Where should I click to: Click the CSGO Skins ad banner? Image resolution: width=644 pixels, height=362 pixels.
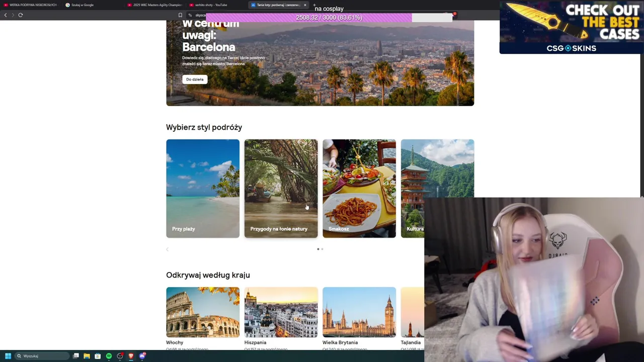click(571, 27)
